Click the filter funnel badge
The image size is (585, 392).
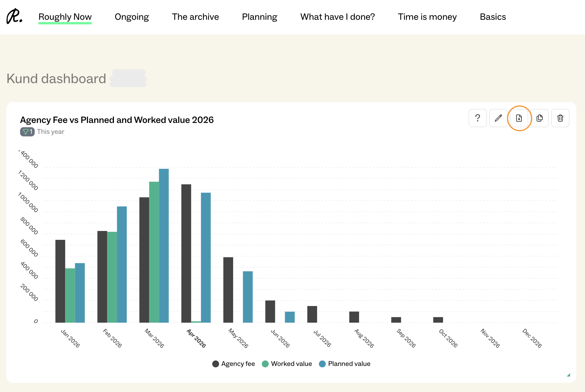click(x=27, y=132)
